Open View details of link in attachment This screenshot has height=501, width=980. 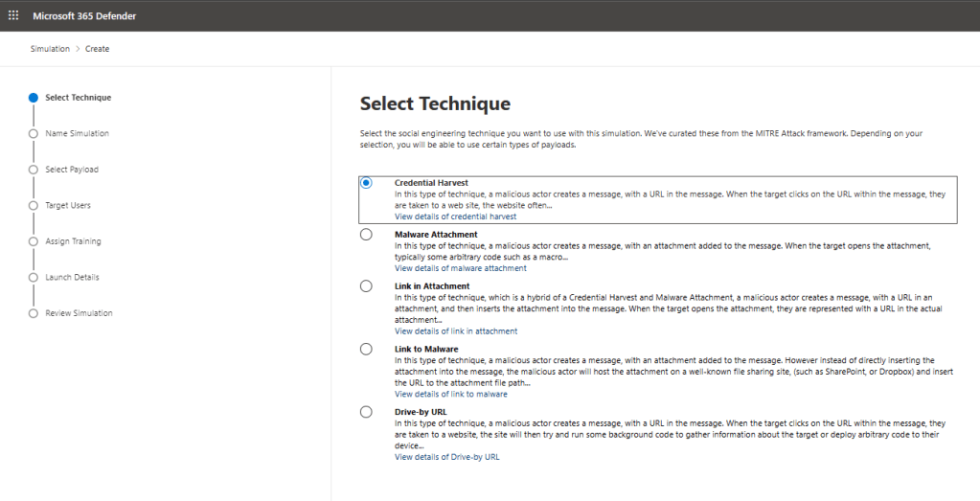[x=455, y=331]
